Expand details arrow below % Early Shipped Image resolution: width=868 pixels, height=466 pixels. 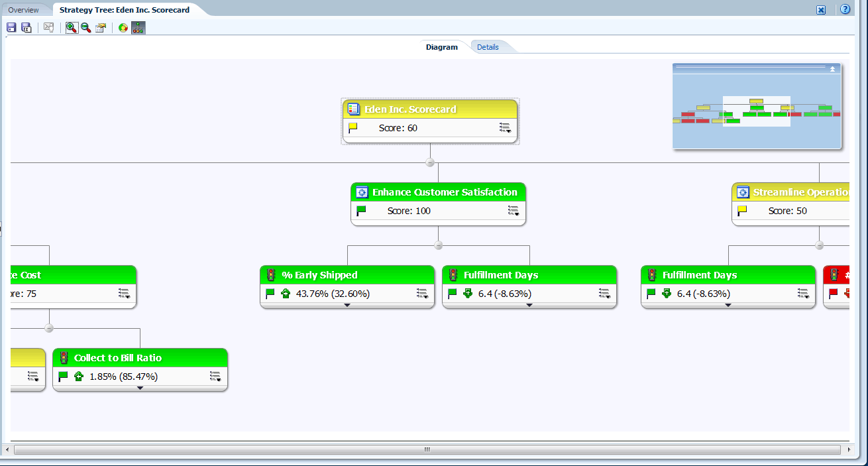347,306
